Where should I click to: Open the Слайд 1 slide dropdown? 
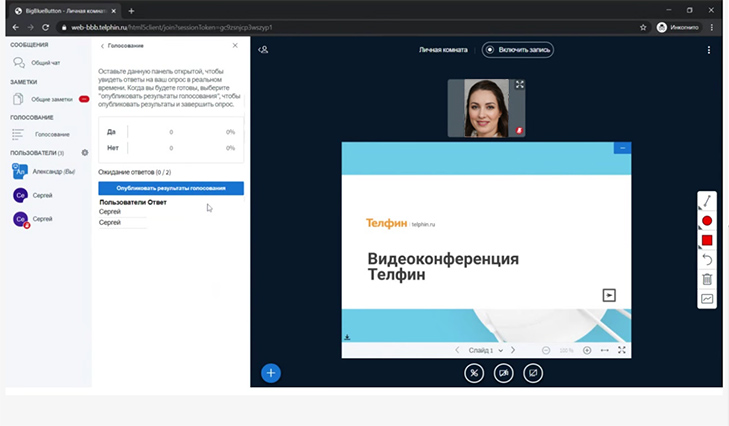(485, 350)
